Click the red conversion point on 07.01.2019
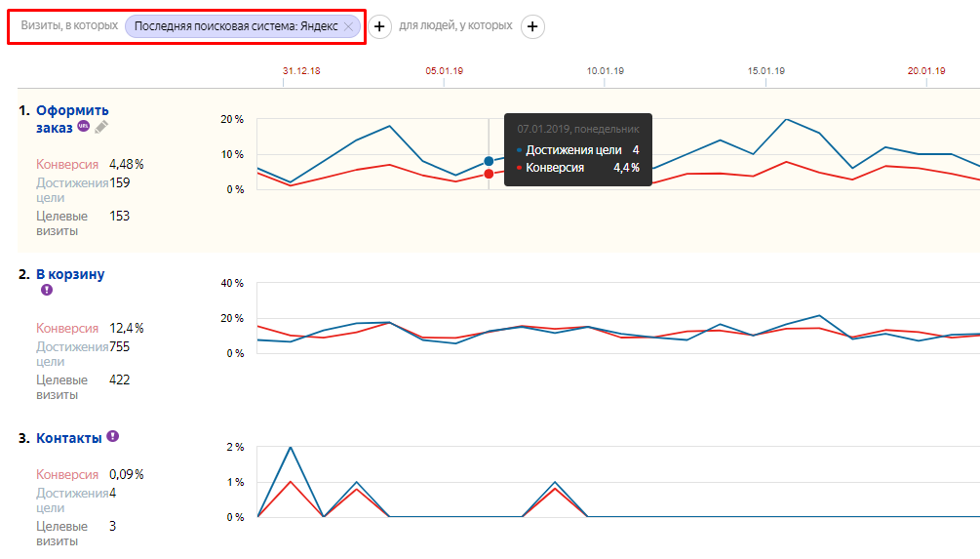The width and height of the screenshot is (980, 559). tap(489, 174)
